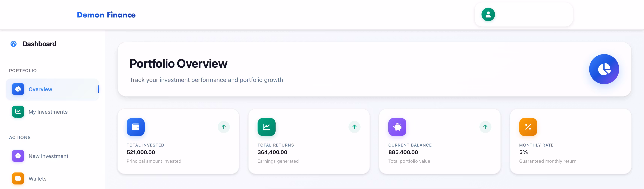The height and width of the screenshot is (189, 644).
Task: Click the blue wallet icon on Total Invested card
Action: tap(135, 127)
